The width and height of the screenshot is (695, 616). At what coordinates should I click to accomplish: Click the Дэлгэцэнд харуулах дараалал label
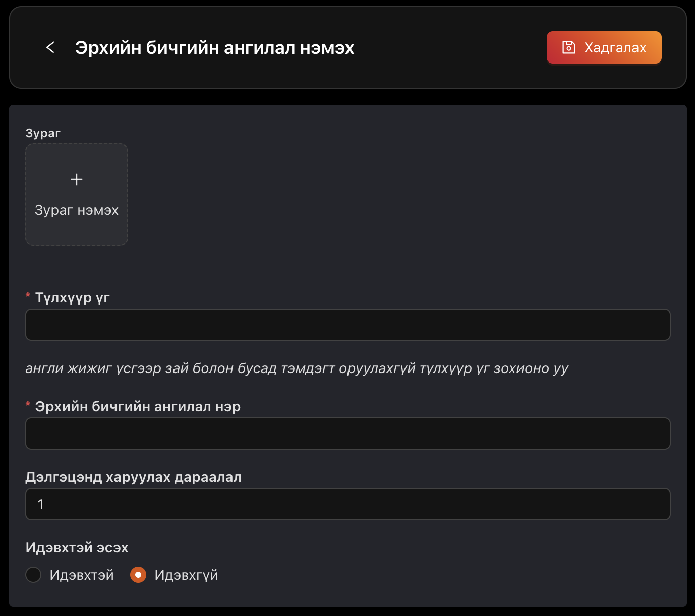point(134,477)
